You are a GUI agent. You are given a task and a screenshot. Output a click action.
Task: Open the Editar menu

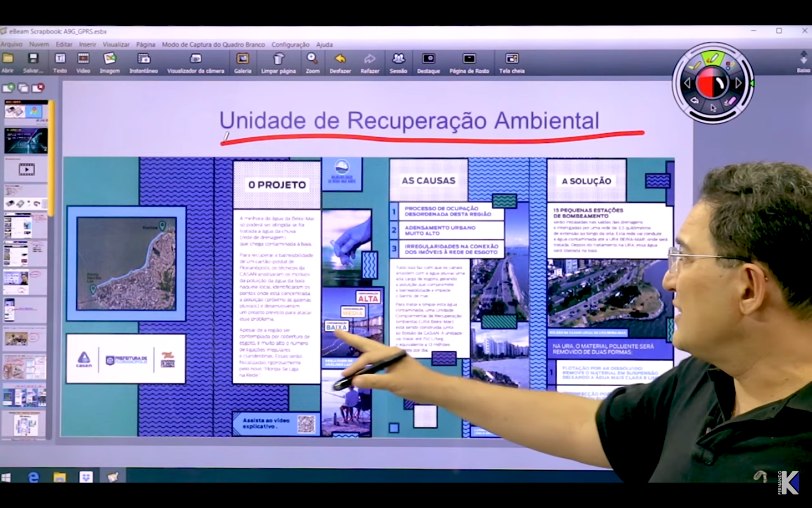click(x=64, y=44)
